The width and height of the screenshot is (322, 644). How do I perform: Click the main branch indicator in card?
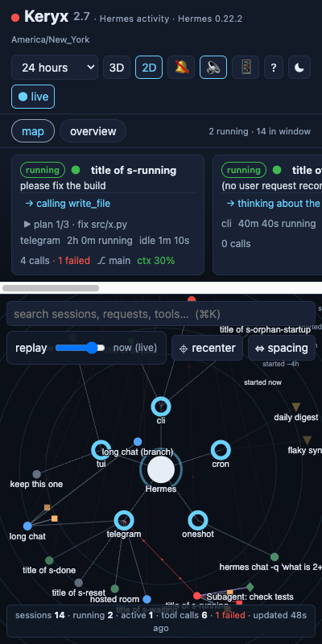click(x=114, y=260)
